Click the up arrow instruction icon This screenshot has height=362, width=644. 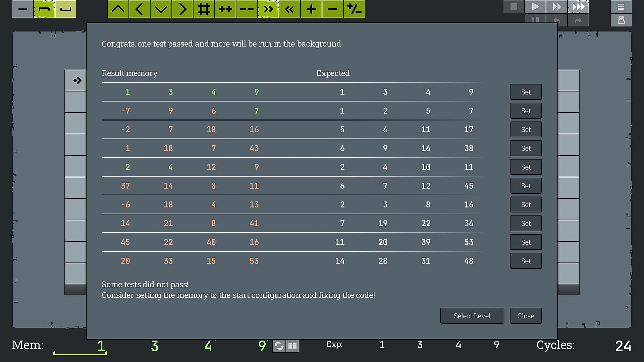pos(118,9)
